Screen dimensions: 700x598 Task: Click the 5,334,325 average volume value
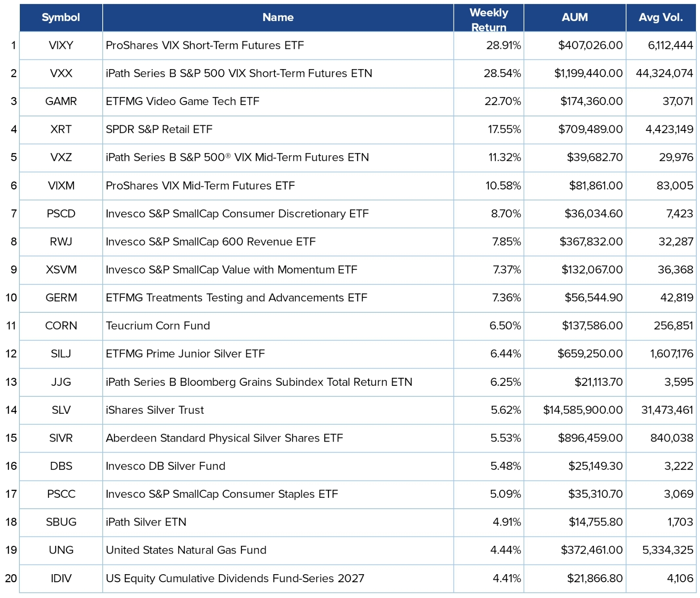668,550
